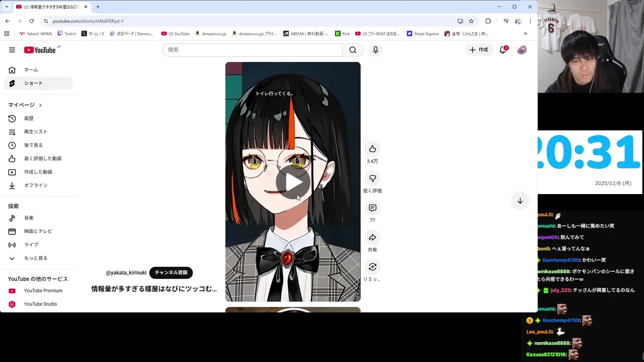Open the bookmarks apps grid icon
Viewport: 644px width, 362px height.
[7, 34]
